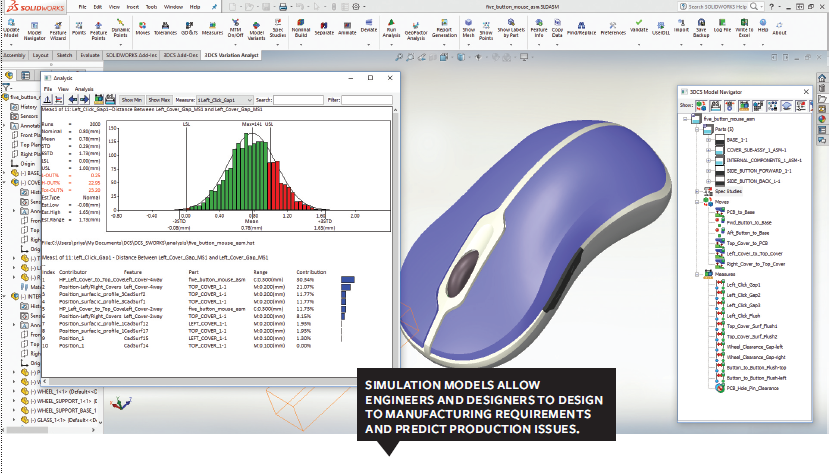Collapse the Measures node in Model Navigator
The width and height of the screenshot is (833, 473).
pos(697,274)
